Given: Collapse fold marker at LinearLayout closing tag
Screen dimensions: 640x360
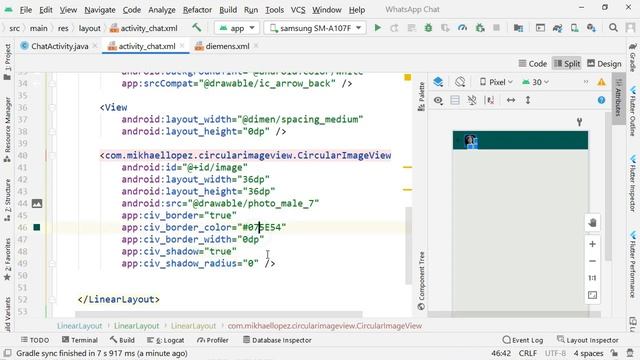Looking at the screenshot, I should (52, 300).
